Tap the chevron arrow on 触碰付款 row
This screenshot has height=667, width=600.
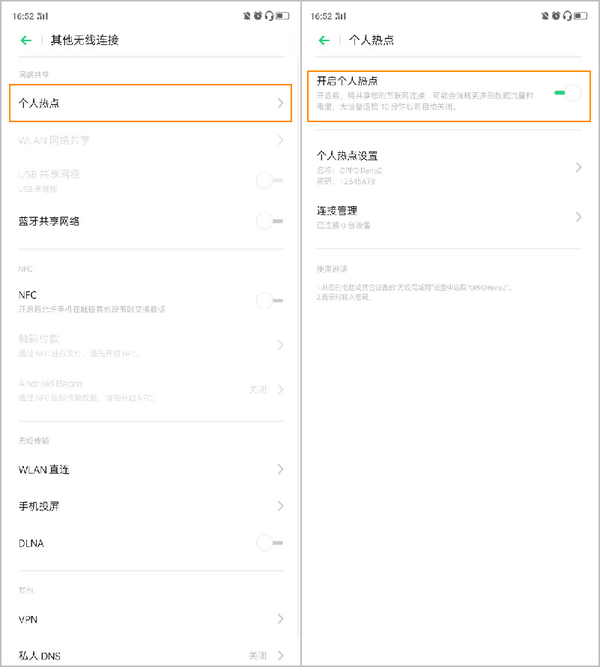[x=280, y=345]
